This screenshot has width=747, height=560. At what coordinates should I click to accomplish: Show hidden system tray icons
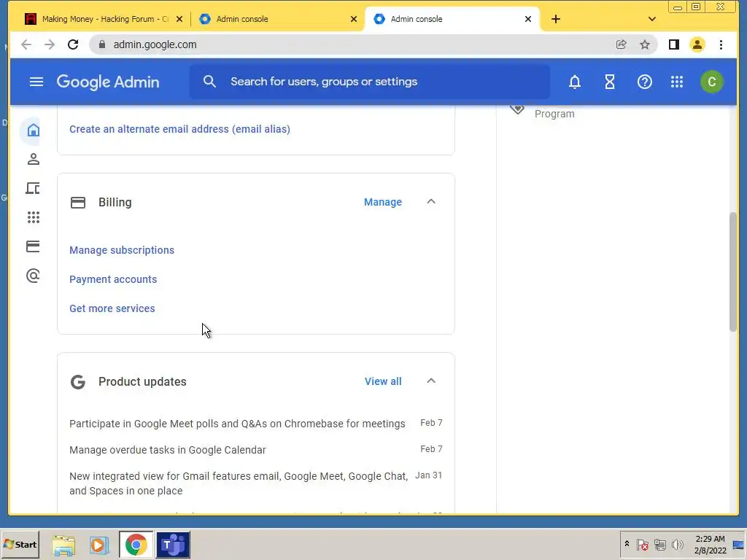tap(627, 544)
